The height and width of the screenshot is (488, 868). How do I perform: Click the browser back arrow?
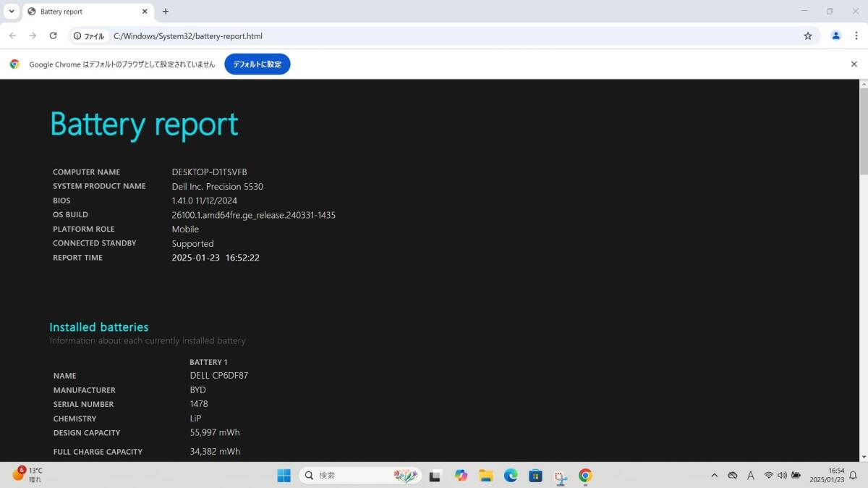(x=12, y=35)
